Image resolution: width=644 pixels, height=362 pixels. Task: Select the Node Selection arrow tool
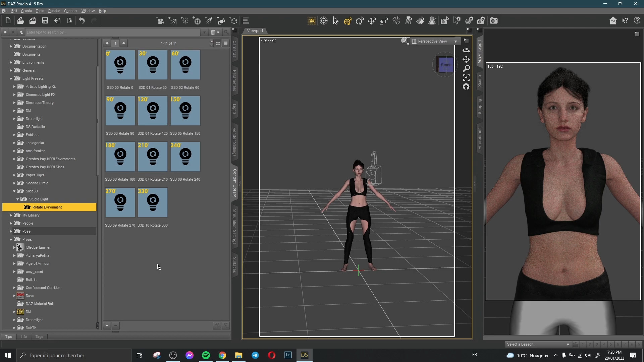(x=335, y=21)
